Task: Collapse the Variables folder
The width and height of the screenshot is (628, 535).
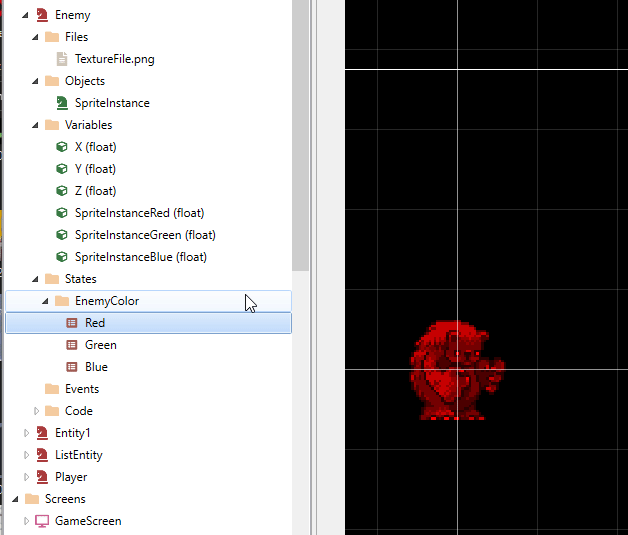Action: (37, 125)
